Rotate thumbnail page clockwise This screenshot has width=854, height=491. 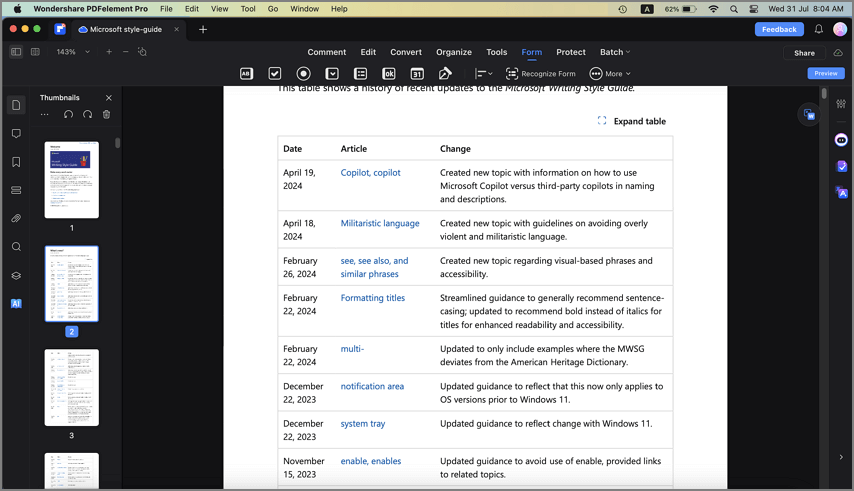tap(88, 115)
